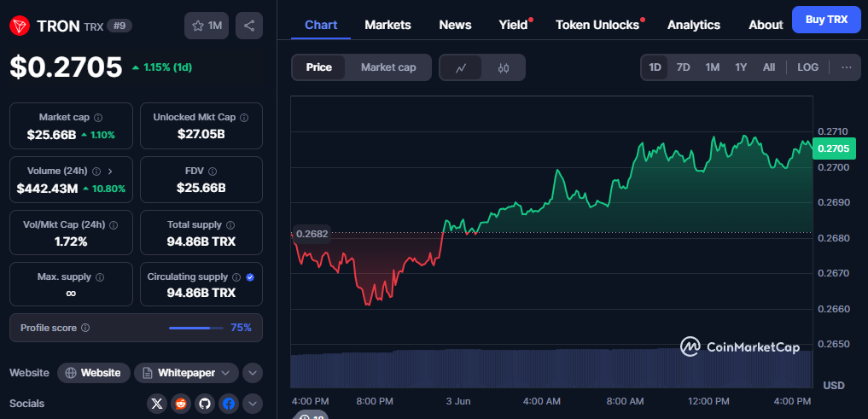The image size is (868, 419).
Task: Add TRON to watchlist via star button
Action: coord(207,26)
